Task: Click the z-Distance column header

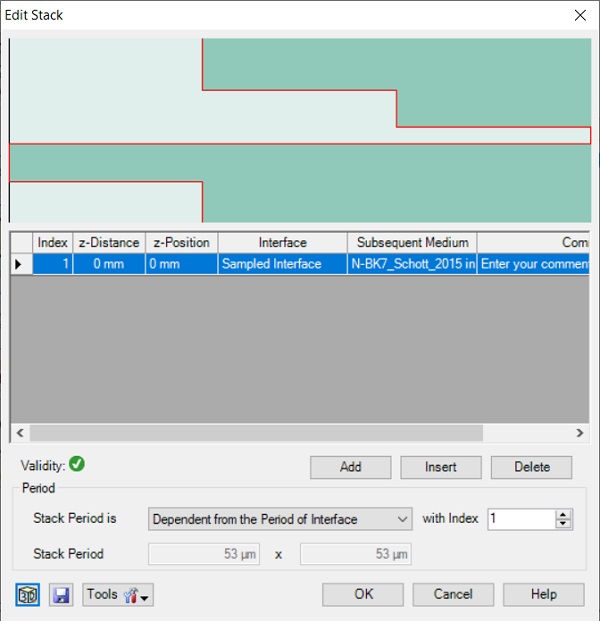Action: click(109, 242)
